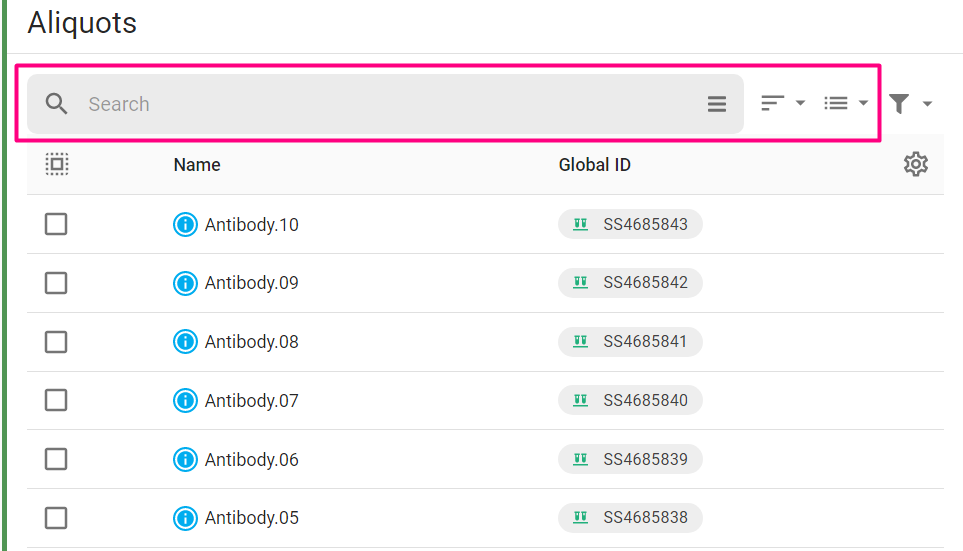Click the info icon beside Antibody.06
The height and width of the screenshot is (551, 963).
point(185,459)
